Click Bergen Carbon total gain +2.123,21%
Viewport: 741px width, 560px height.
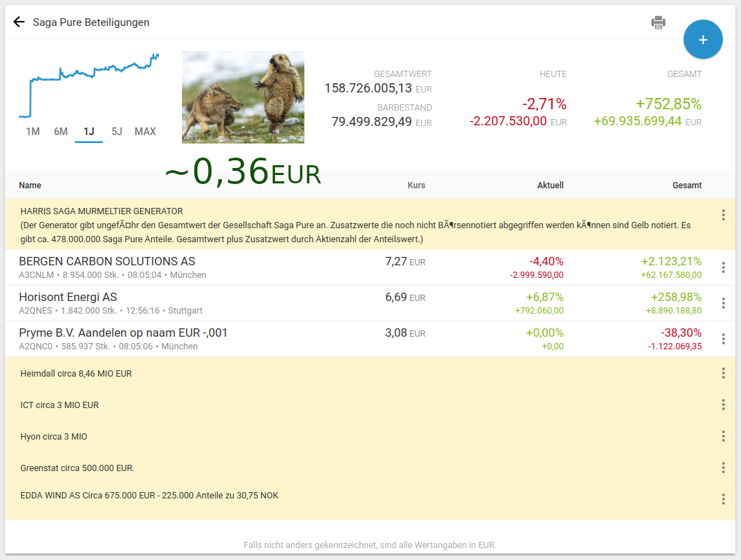tap(671, 261)
